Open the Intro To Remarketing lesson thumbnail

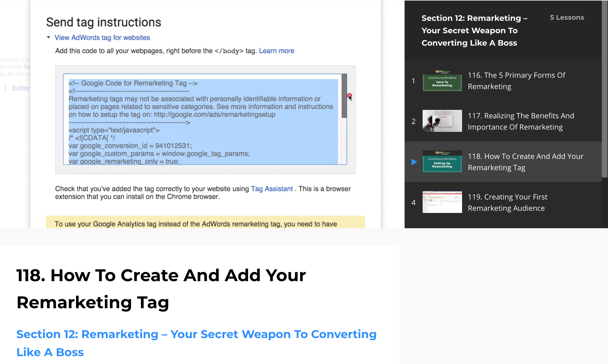pos(442,81)
